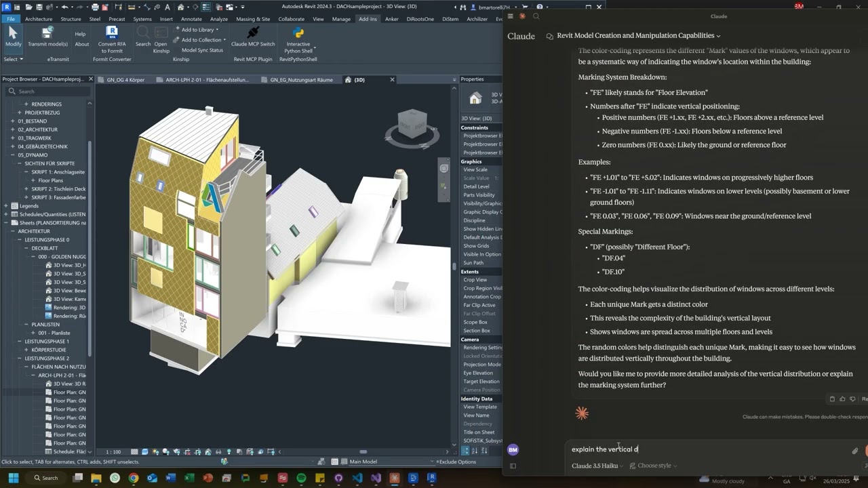Open Select dropdown under Modify

click(x=13, y=59)
